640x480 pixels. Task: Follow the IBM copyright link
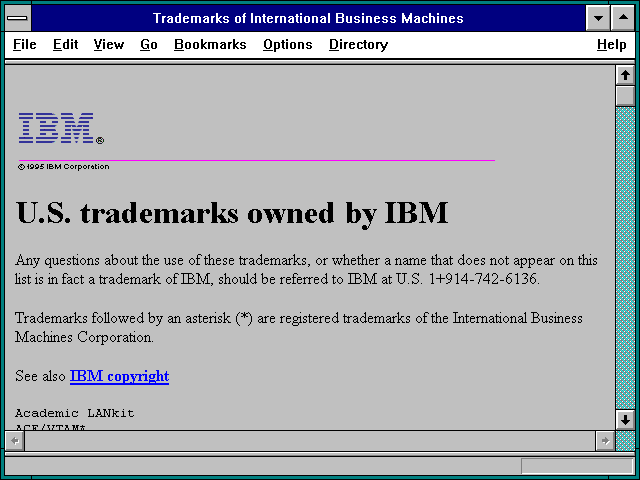click(119, 376)
